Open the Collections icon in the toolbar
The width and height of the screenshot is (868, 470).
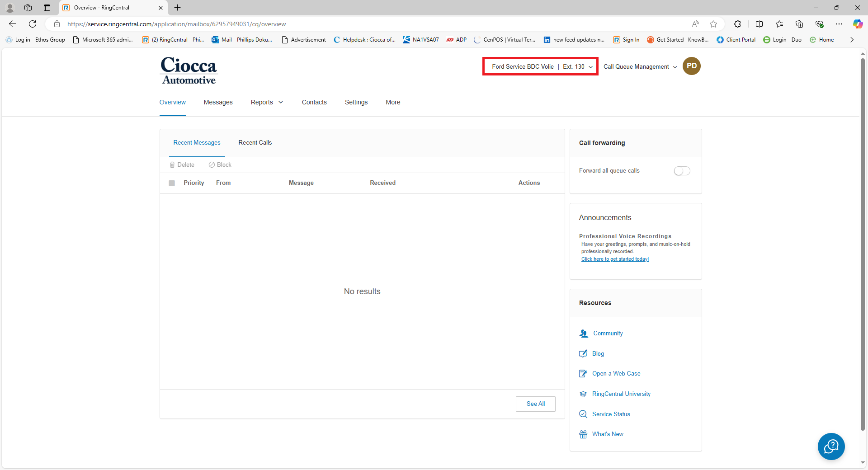[x=799, y=24]
